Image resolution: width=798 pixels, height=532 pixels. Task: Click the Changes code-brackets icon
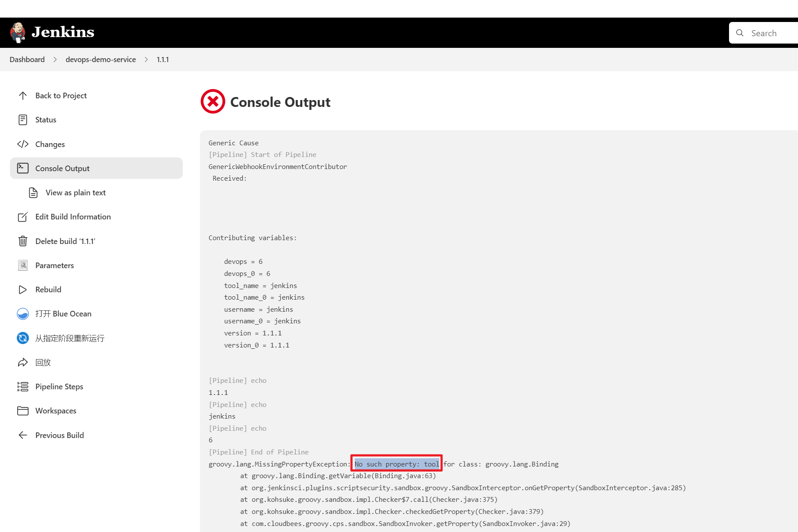tap(23, 144)
